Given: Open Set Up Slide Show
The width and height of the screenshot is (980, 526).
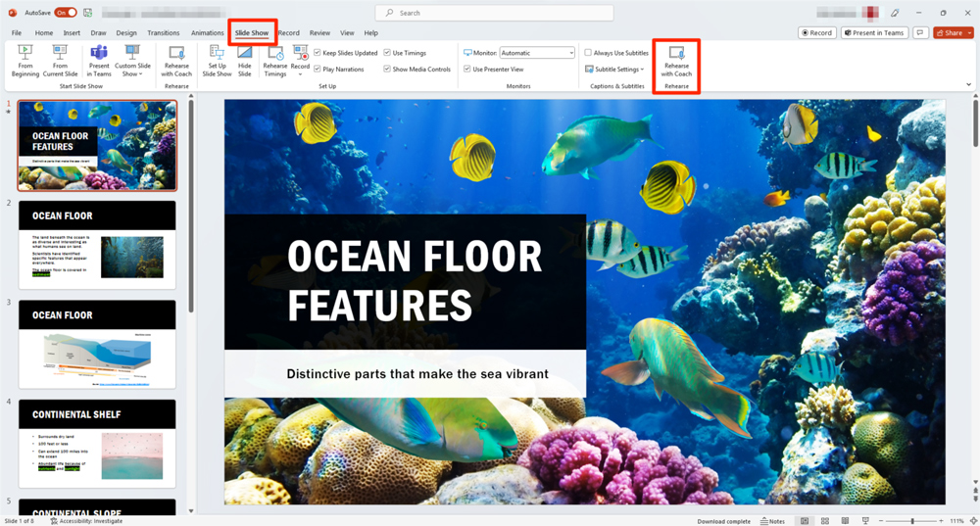Looking at the screenshot, I should (x=217, y=60).
